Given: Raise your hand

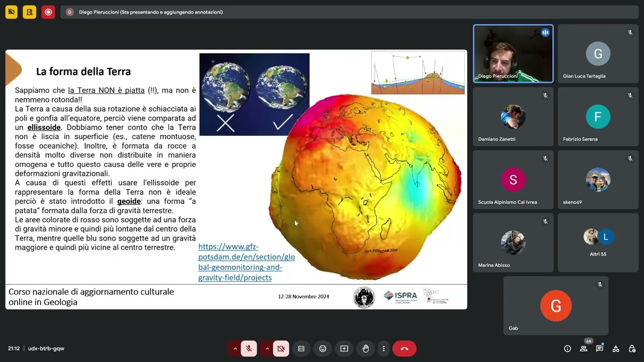Looking at the screenshot, I should (366, 348).
